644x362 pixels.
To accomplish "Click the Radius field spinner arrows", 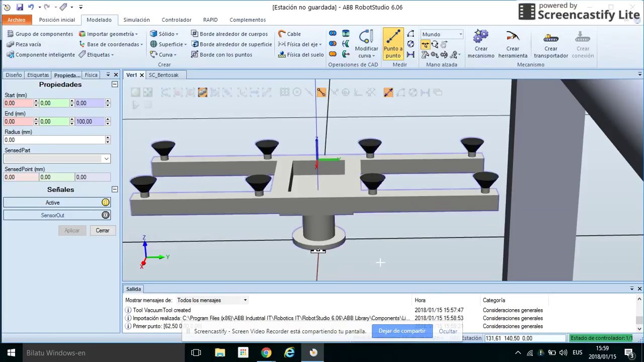I will click(108, 140).
